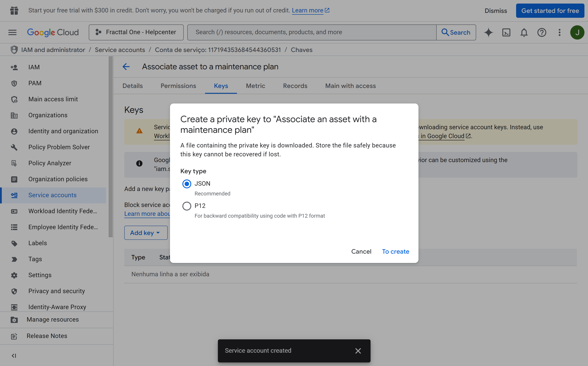The height and width of the screenshot is (366, 588).
Task: Launch Cloud Shell terminal icon
Action: point(506,32)
